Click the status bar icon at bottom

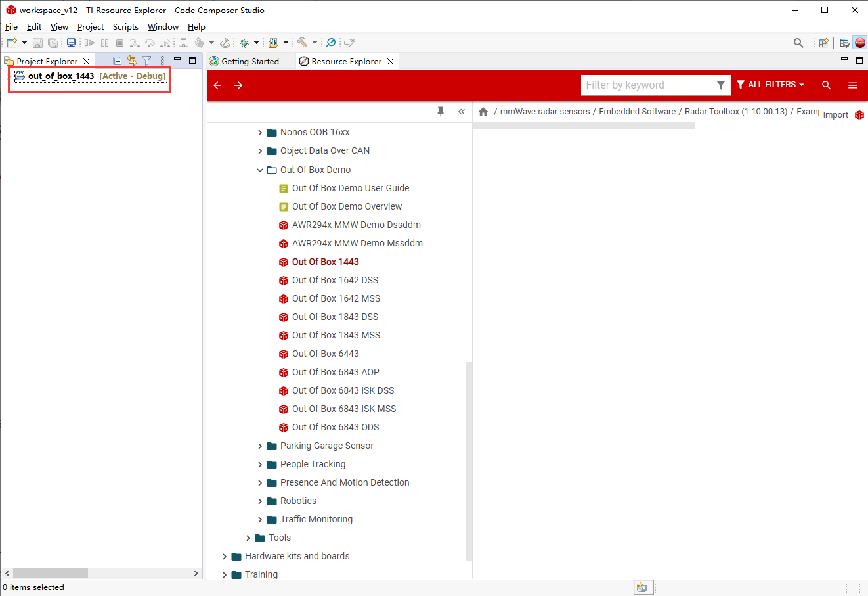641,587
